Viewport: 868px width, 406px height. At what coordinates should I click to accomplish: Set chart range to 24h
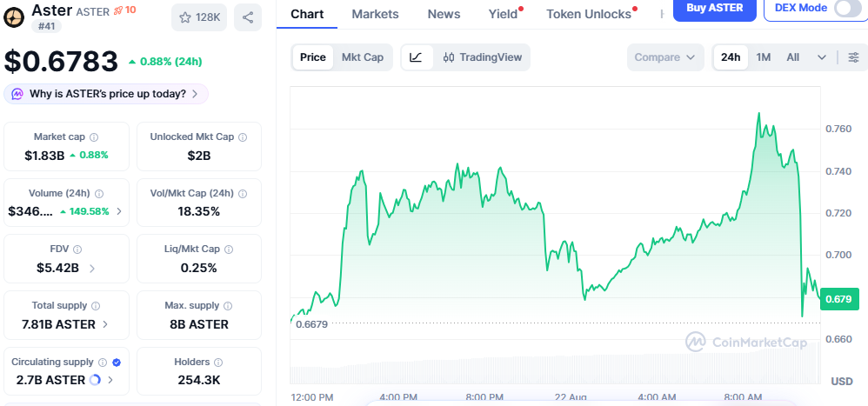(731, 57)
